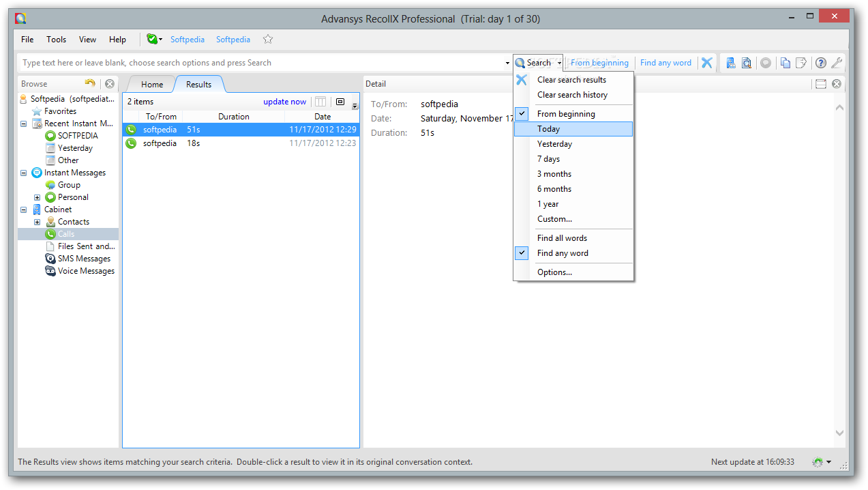This screenshot has width=868, height=490.
Task: Open the View menu
Action: point(87,40)
